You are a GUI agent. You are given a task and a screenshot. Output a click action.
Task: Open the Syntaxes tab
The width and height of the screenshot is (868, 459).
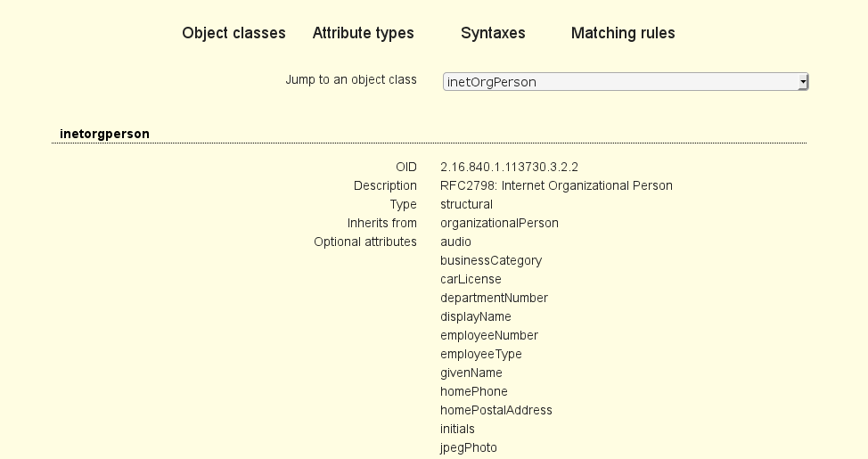pyautogui.click(x=493, y=33)
